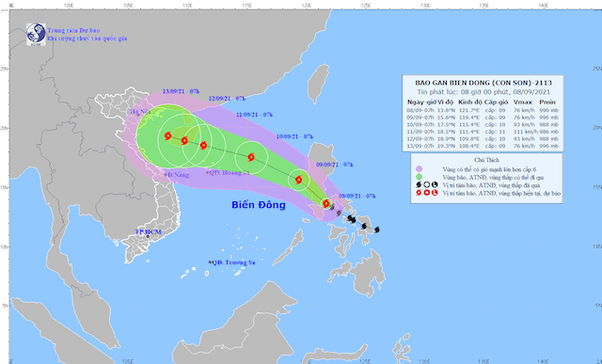Image resolution: width=602 pixels, height=364 pixels.
Task: Click the black past-position symbols in the legend
Action: pos(426,185)
